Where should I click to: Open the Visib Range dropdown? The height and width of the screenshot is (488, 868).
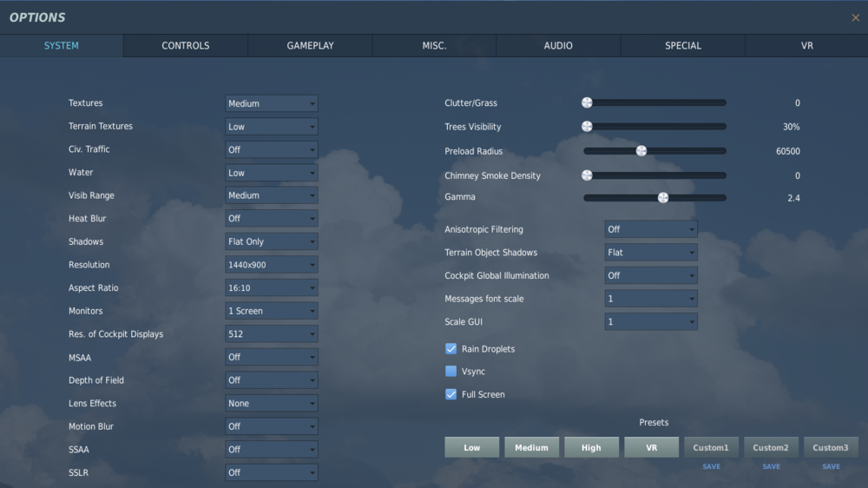click(271, 195)
